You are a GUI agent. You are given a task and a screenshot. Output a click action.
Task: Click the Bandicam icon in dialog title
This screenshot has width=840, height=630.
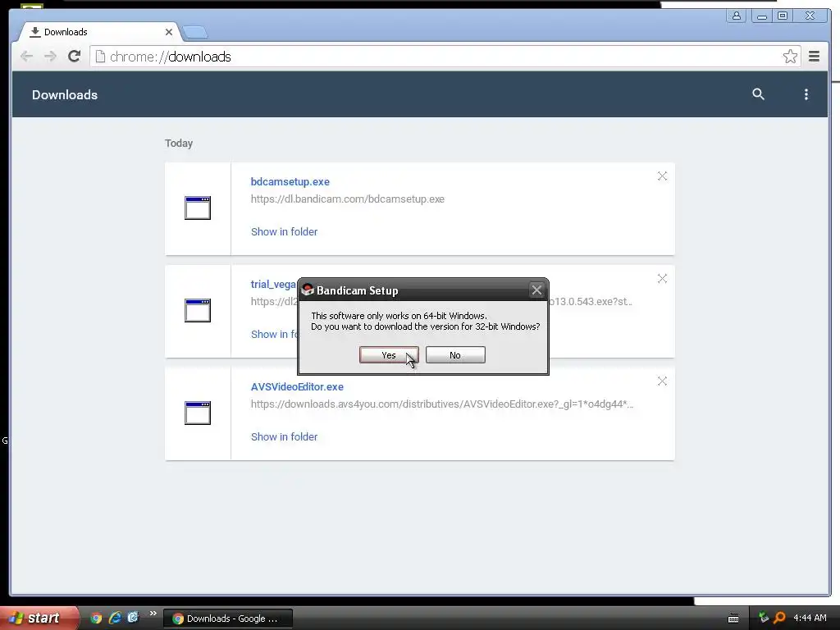click(x=308, y=290)
